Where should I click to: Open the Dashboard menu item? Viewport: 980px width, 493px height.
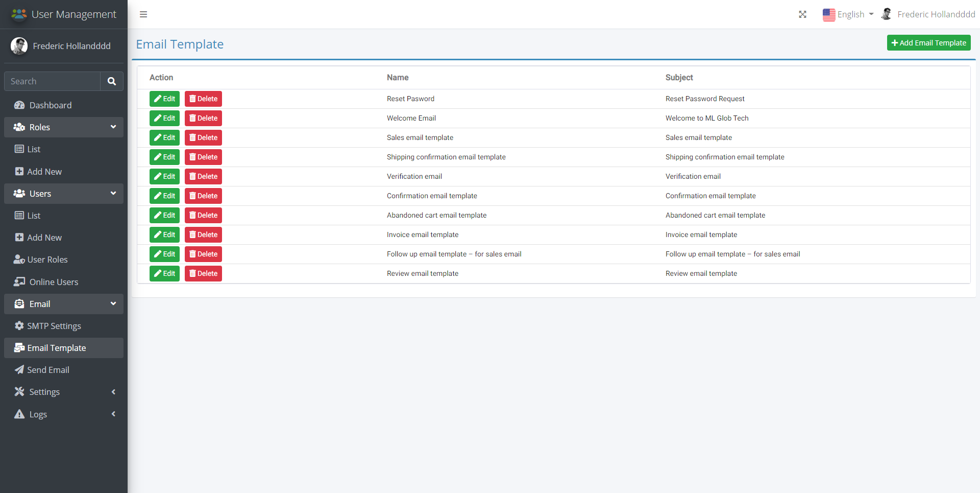pyautogui.click(x=64, y=105)
